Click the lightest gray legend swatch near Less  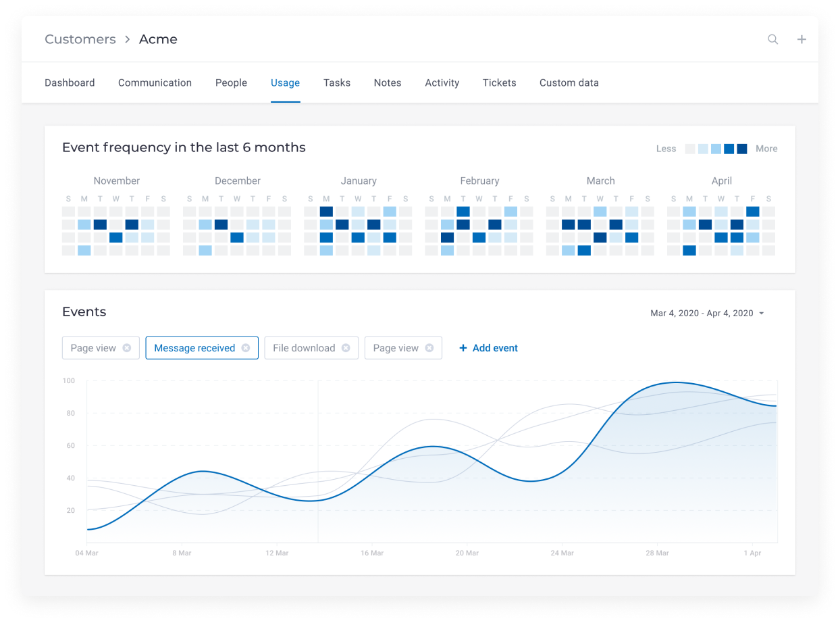pyautogui.click(x=690, y=149)
